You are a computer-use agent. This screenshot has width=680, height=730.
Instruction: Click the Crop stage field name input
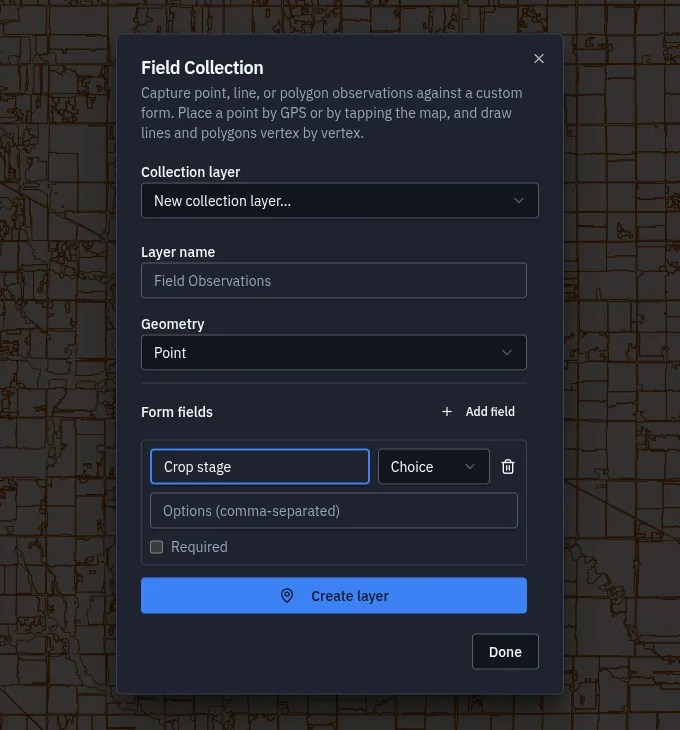[260, 466]
